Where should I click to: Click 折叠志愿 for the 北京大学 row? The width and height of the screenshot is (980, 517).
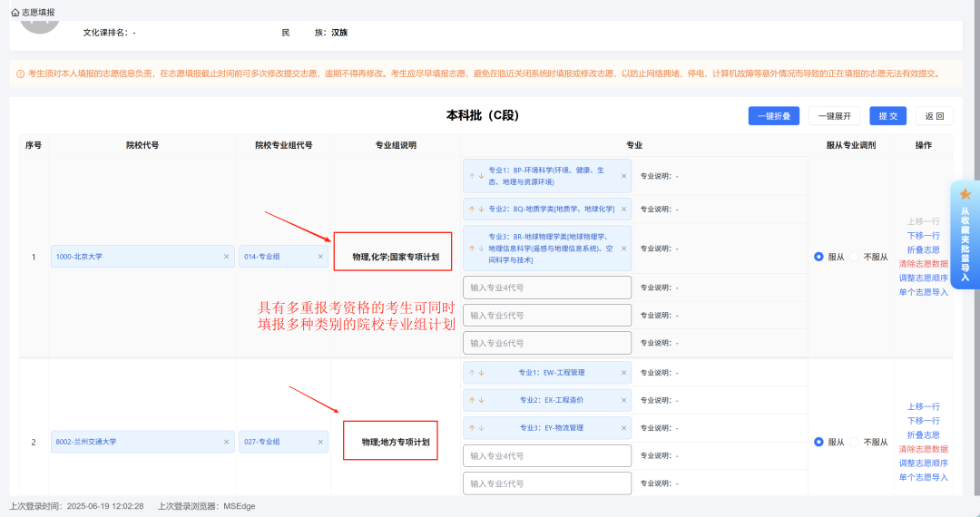click(923, 249)
